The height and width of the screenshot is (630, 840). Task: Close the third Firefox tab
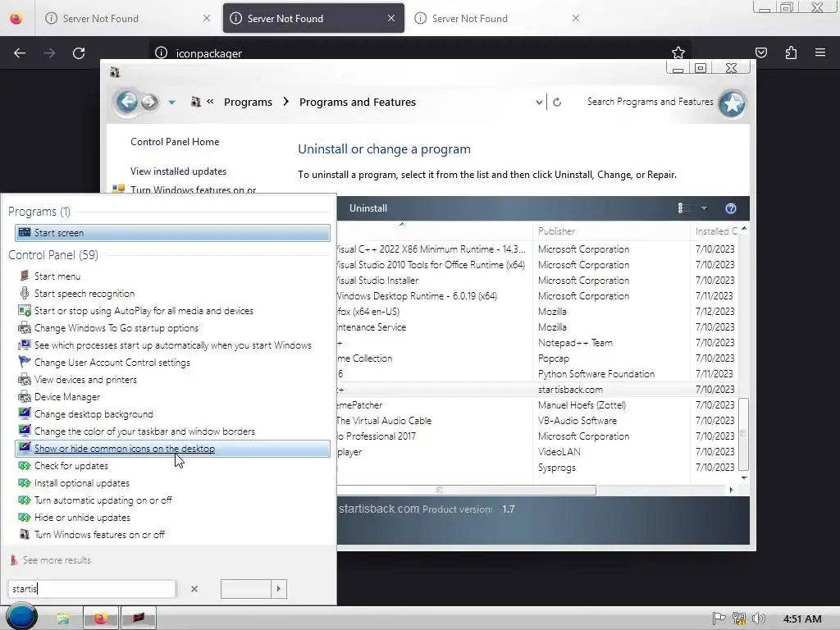(576, 18)
